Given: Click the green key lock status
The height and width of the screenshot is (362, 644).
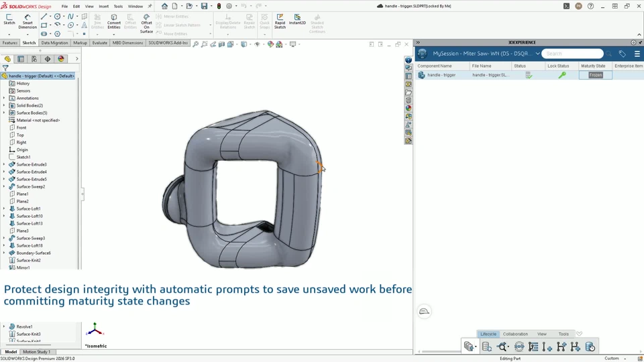Looking at the screenshot, I should pyautogui.click(x=562, y=75).
